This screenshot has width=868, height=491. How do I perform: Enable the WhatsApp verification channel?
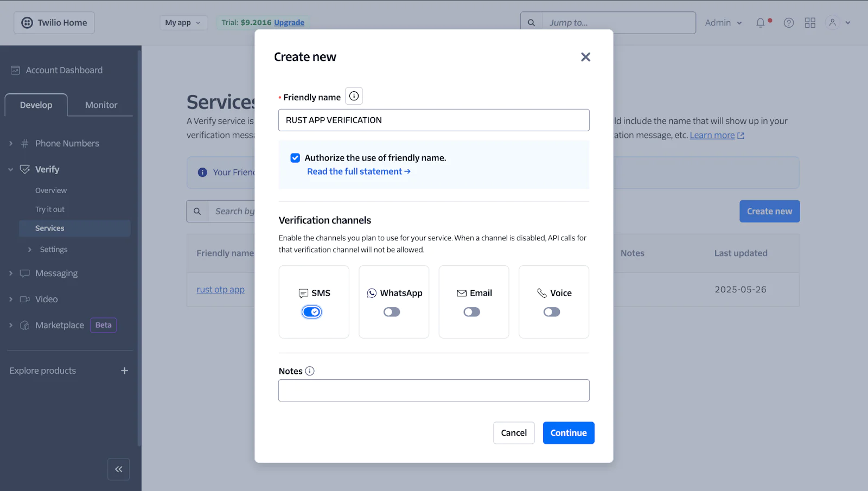[392, 311]
